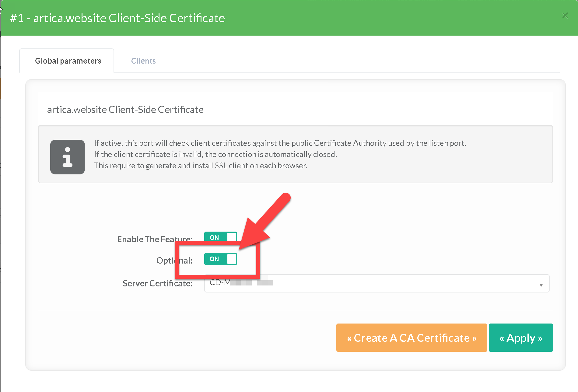Turn off the Optional switch
This screenshot has height=392, width=578.
(220, 259)
